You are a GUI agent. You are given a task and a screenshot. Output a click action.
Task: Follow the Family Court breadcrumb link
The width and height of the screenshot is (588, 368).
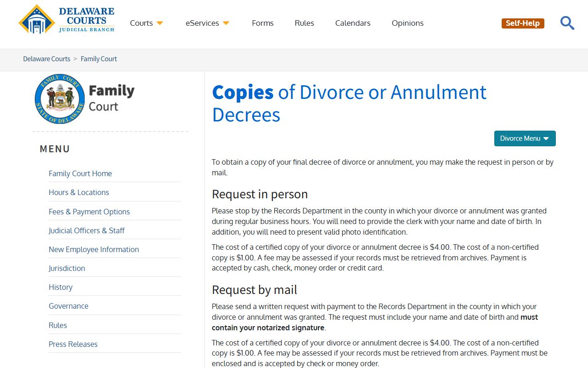click(99, 59)
